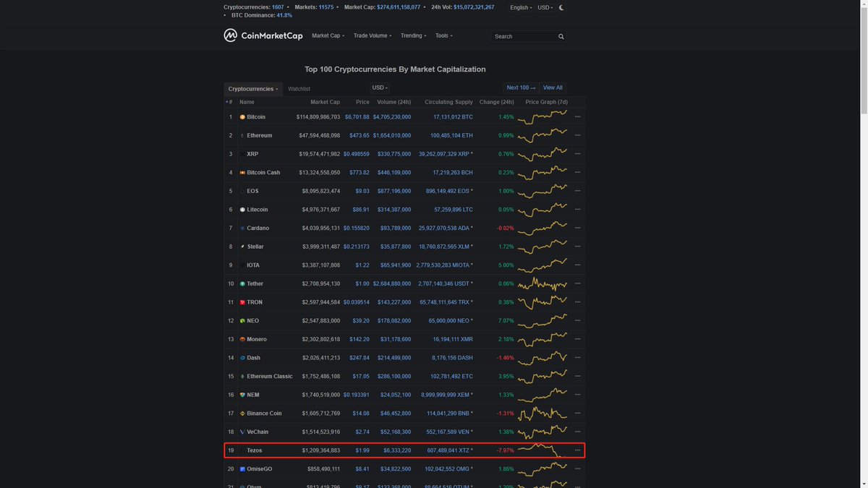Open the Cardano coin link
868x488 pixels.
coord(258,228)
